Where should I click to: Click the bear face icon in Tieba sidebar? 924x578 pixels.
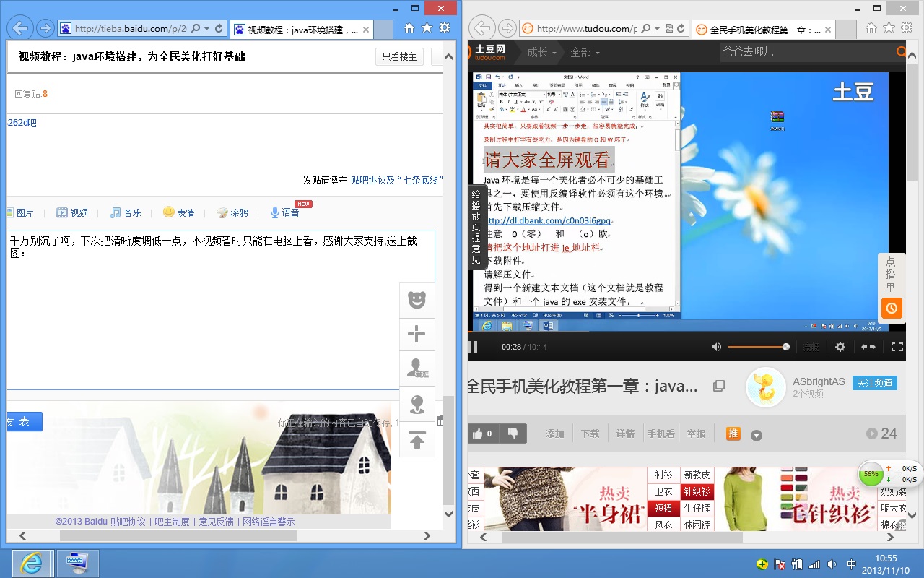417,300
